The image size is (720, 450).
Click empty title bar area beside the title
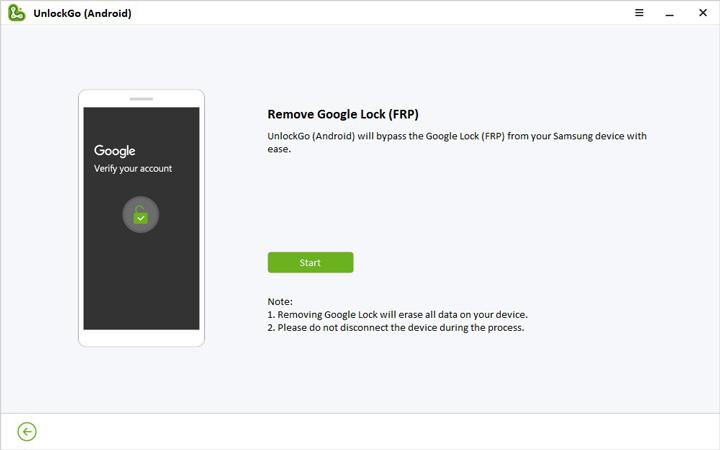(x=380, y=13)
